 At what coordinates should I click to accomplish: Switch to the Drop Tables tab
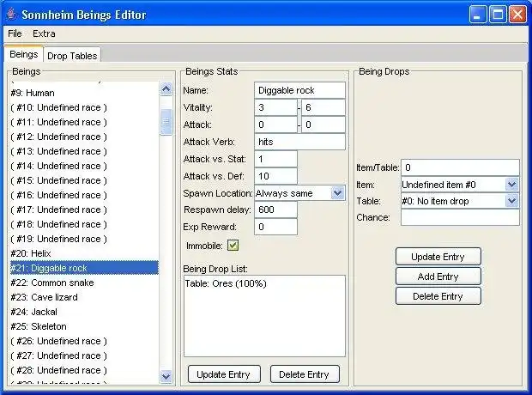point(72,55)
